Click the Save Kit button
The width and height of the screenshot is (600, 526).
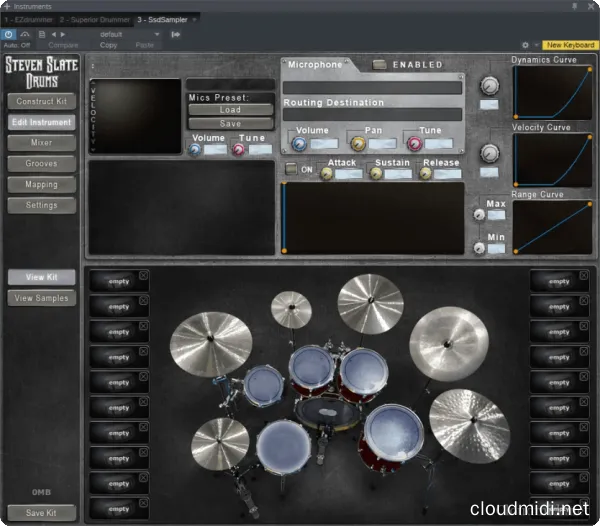[41, 513]
